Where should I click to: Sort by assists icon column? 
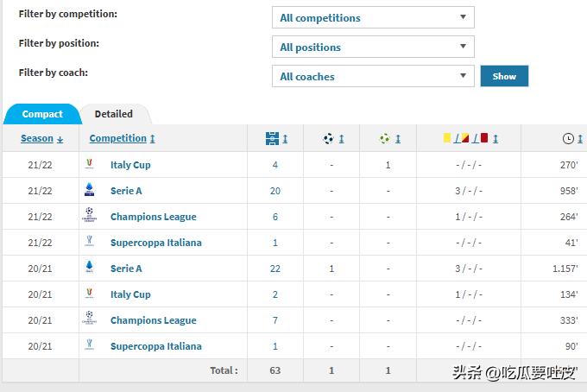pyautogui.click(x=385, y=138)
